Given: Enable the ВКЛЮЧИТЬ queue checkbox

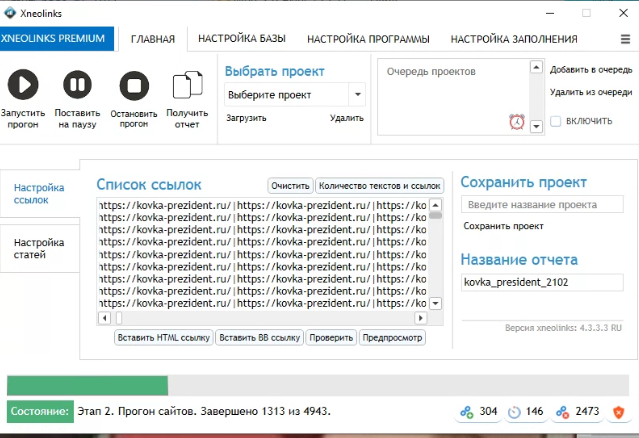Looking at the screenshot, I should click(x=555, y=121).
